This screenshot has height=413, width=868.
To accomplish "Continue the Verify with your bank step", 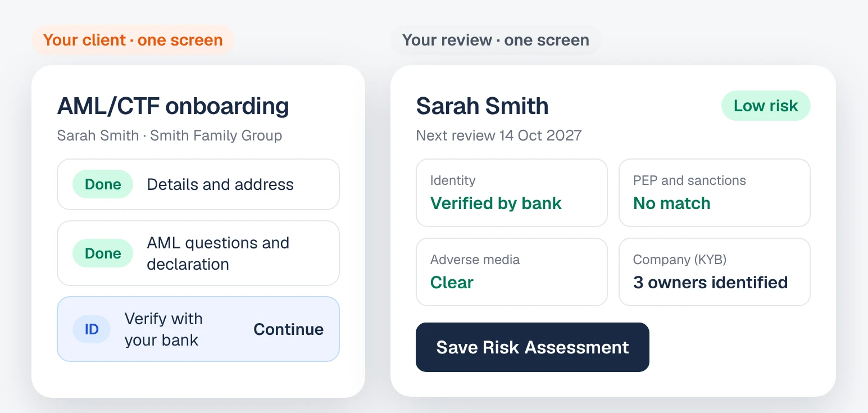I will tap(288, 329).
